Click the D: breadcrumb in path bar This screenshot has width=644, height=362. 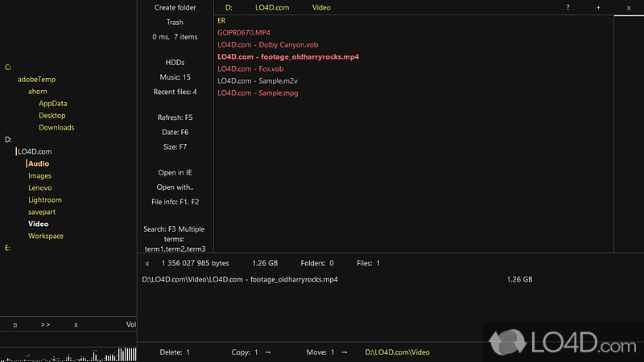229,7
